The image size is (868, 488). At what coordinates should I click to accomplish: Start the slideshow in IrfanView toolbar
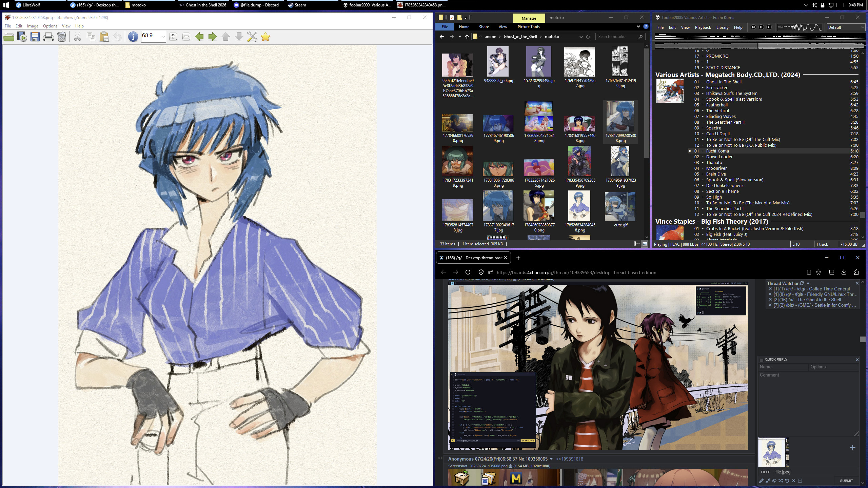tap(22, 37)
